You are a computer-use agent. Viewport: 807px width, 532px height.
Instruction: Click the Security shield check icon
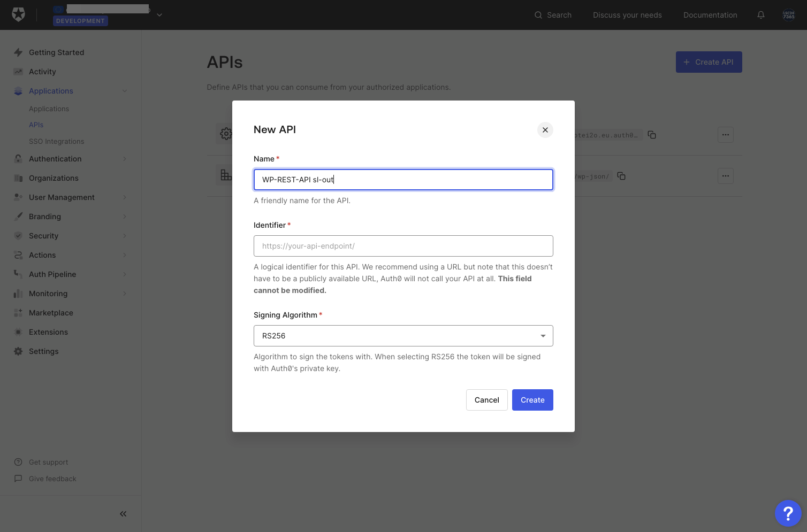18,236
